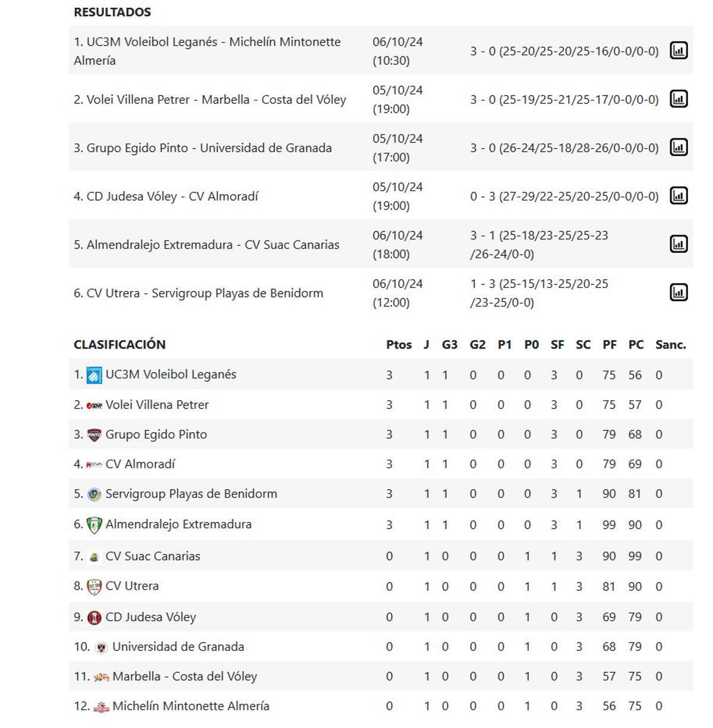Open statistics for Volei Villena Petrer match
Viewport: 713px width, 728px height.
click(x=678, y=100)
